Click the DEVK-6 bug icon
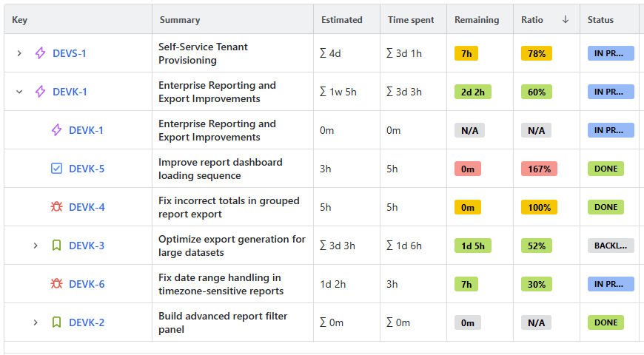The height and width of the screenshot is (355, 644). click(57, 284)
